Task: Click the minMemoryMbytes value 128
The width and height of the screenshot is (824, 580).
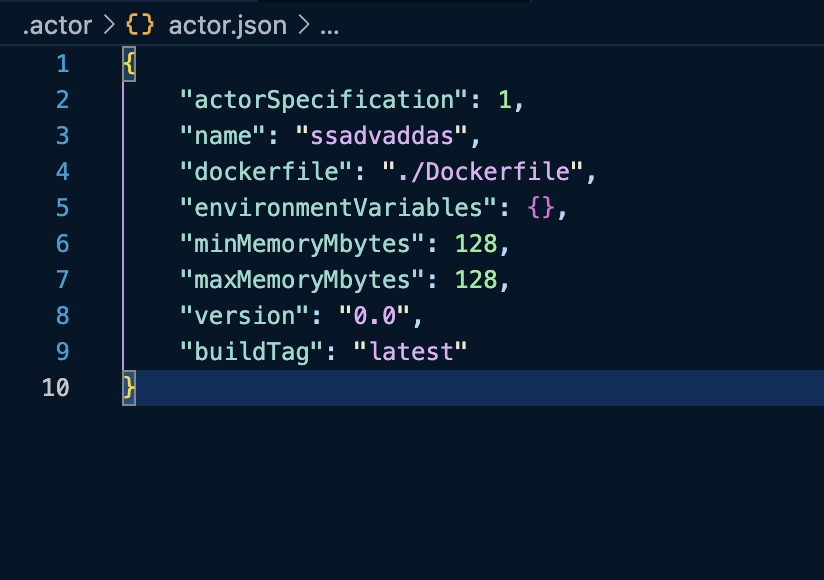Action: point(476,244)
